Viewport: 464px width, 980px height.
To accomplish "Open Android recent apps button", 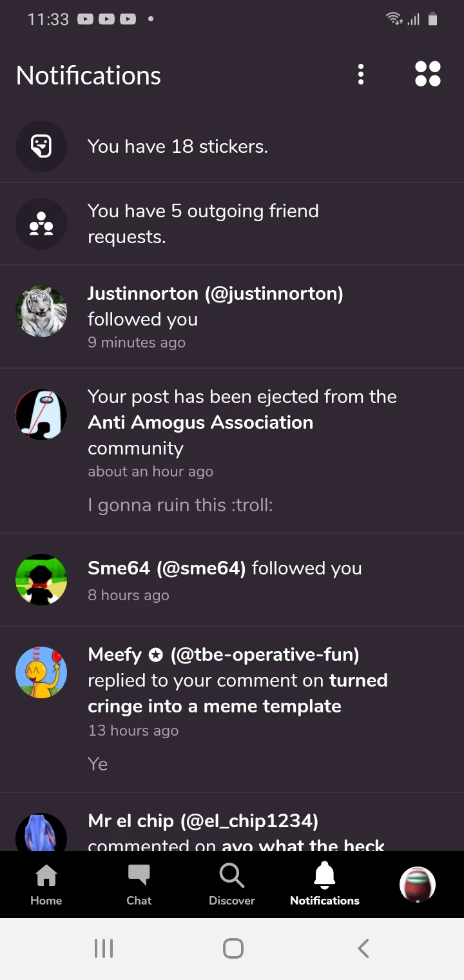I will pos(104,948).
